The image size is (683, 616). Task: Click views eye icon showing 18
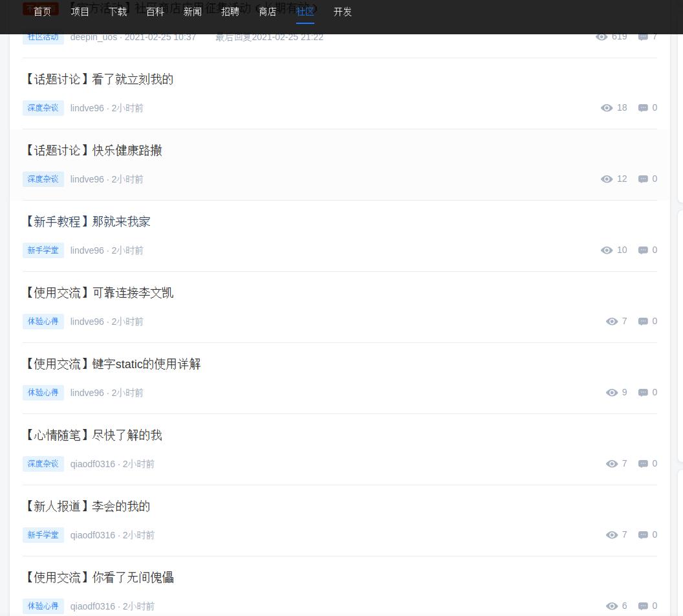click(607, 108)
